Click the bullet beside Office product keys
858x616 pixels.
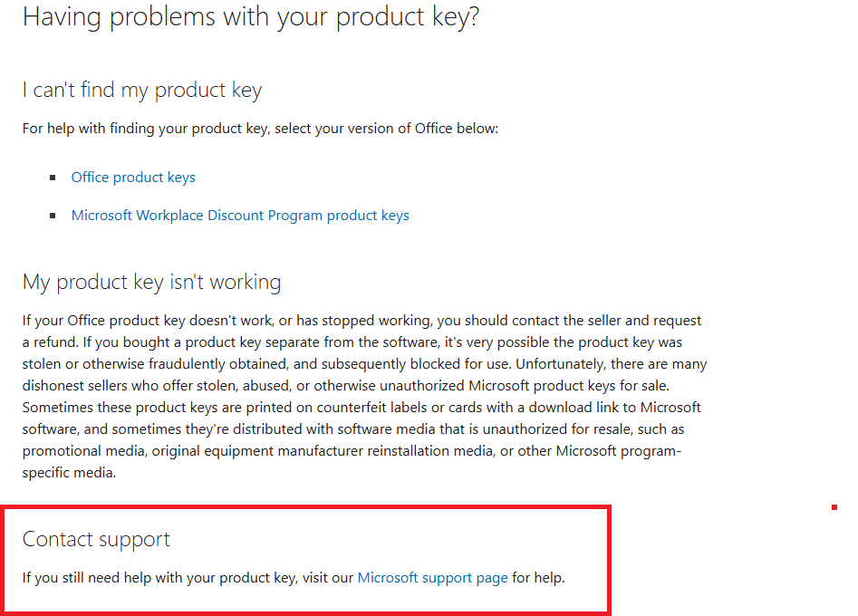(x=53, y=178)
